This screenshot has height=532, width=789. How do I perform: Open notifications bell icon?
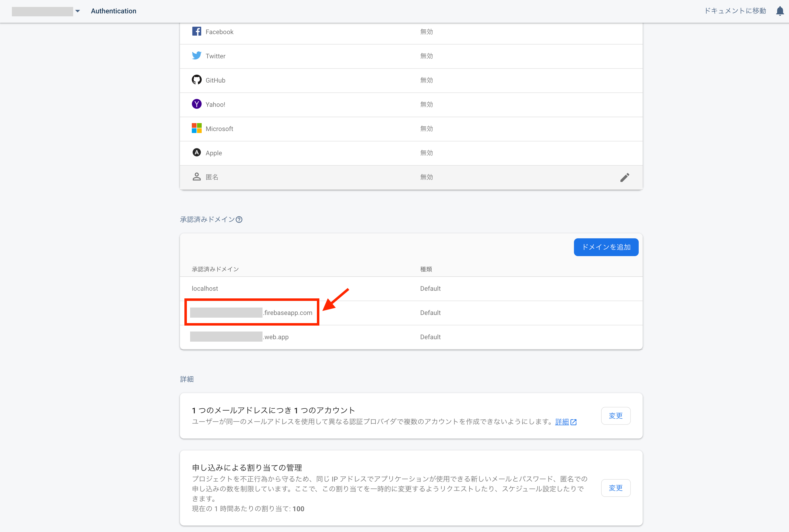coord(780,11)
